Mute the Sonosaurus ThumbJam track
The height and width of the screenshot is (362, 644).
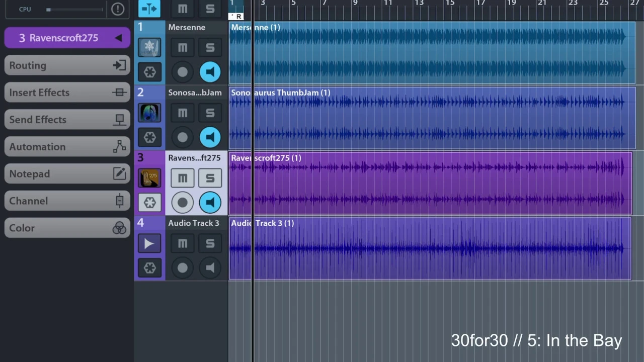click(x=183, y=113)
